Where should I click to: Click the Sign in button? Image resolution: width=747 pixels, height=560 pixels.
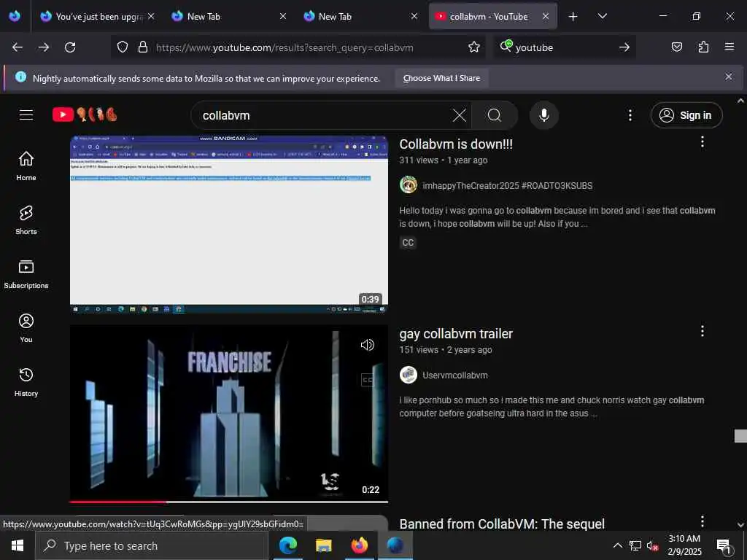(686, 115)
